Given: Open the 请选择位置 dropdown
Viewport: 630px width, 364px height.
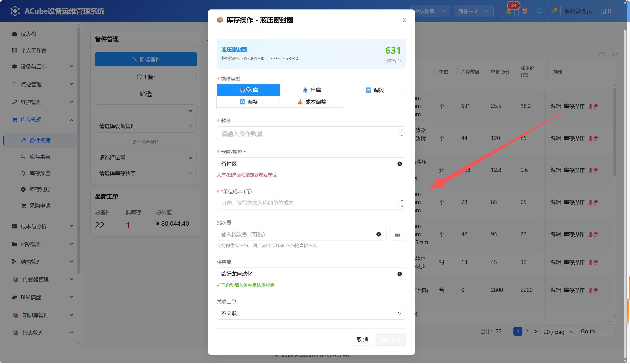Looking at the screenshot, I should click(146, 158).
